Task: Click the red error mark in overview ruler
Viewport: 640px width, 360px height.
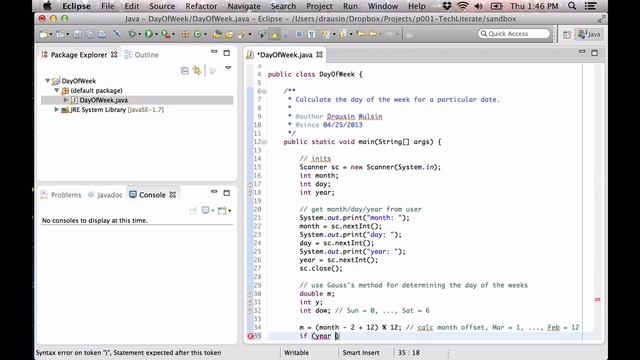Action: [598, 300]
